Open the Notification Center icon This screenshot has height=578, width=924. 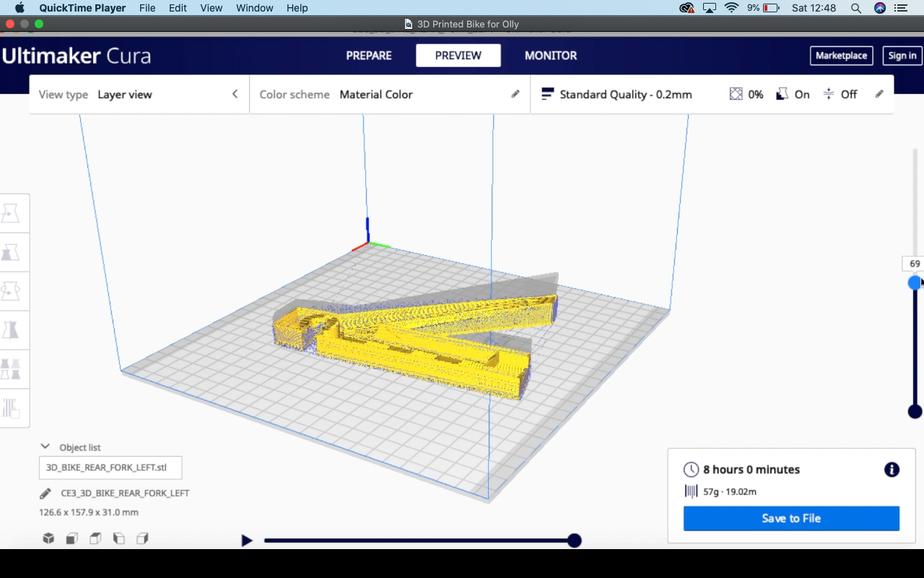coord(901,8)
